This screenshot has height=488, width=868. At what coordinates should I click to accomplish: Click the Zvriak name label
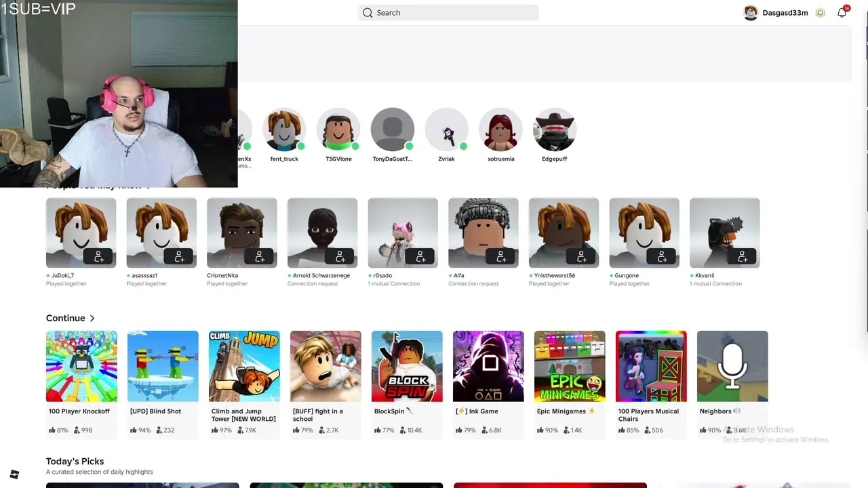tap(446, 159)
